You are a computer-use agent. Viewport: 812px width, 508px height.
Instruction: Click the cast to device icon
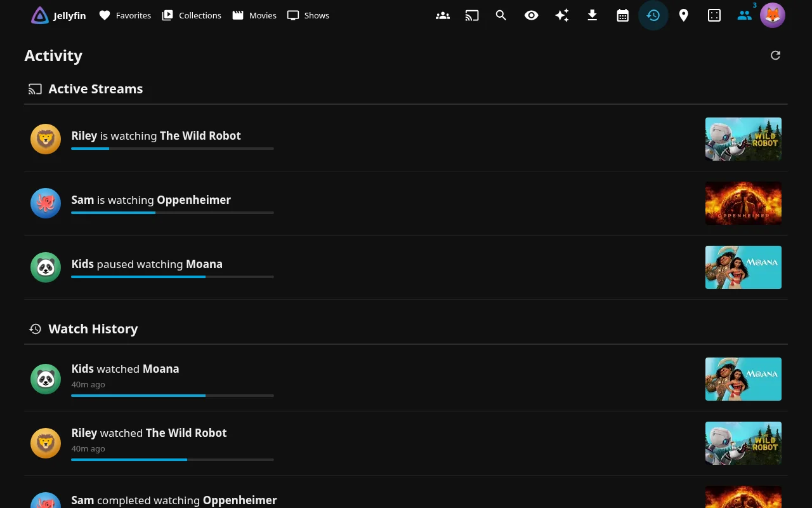pyautogui.click(x=472, y=15)
